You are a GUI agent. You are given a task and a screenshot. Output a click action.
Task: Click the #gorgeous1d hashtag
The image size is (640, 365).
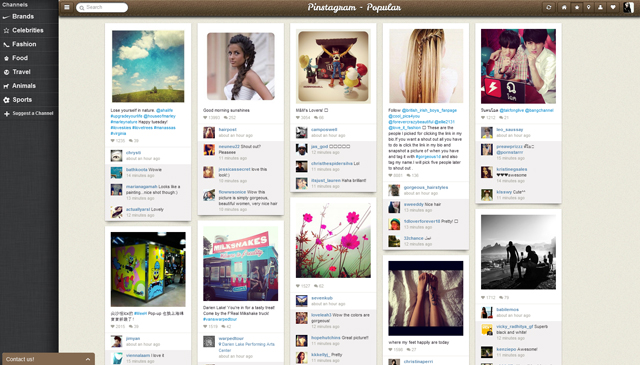(x=428, y=156)
